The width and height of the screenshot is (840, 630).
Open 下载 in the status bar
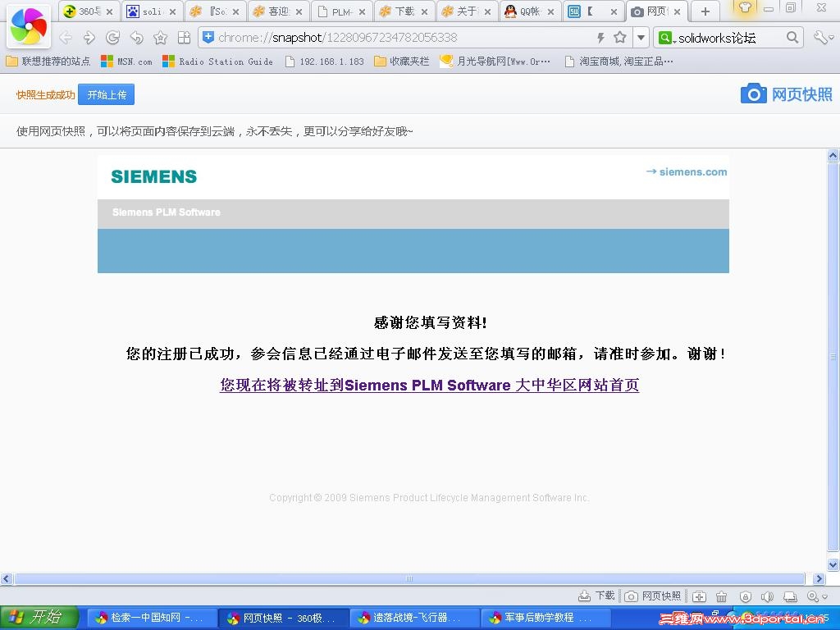pos(597,596)
